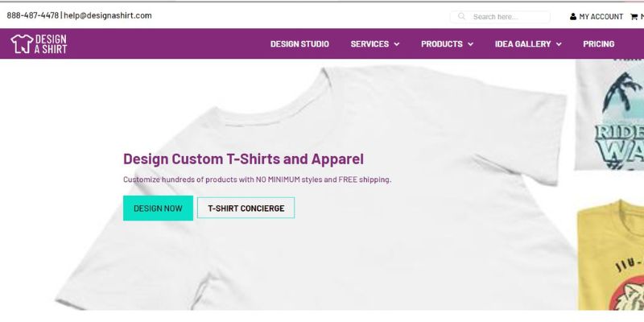The width and height of the screenshot is (644, 322).
Task: Select the Idea Gallery menu label
Action: (x=522, y=44)
